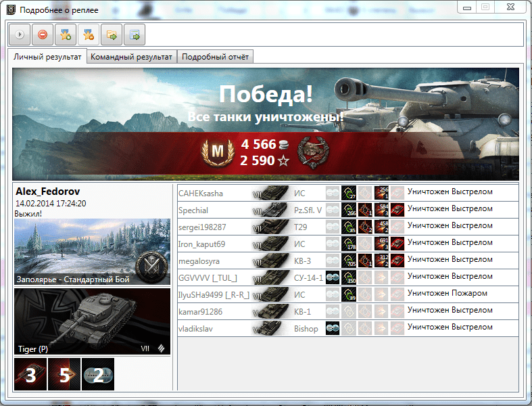The image size is (532, 406).
Task: Click the experience star icon beside 2 590
Action: [x=283, y=160]
